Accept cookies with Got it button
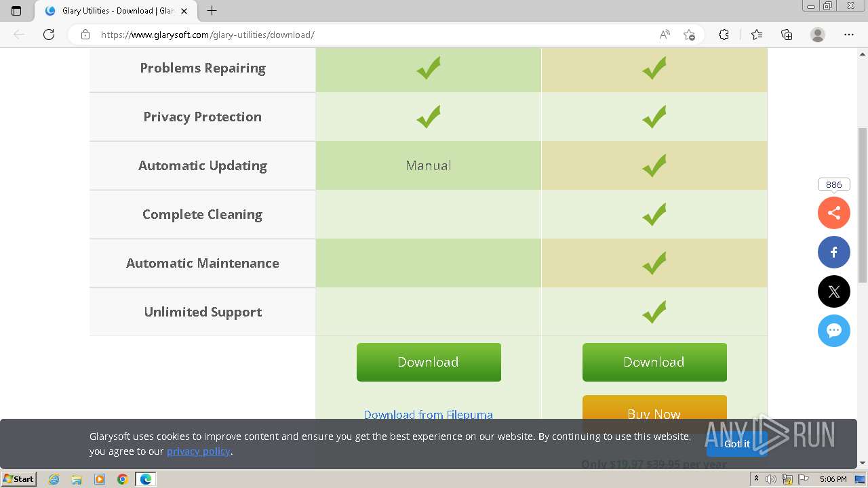Screen dimensions: 868x488 click(737, 443)
